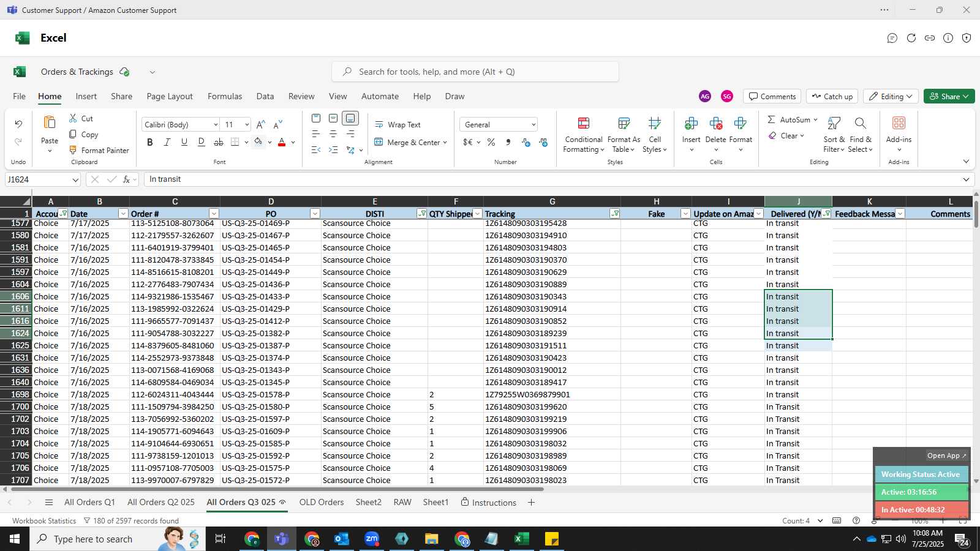Click Merge & Center icon
This screenshot has width=980, height=551.
pyautogui.click(x=379, y=142)
